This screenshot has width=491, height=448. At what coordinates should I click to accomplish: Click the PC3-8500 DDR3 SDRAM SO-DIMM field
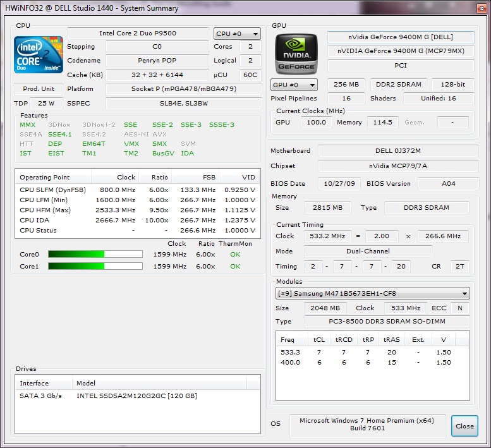tap(387, 321)
